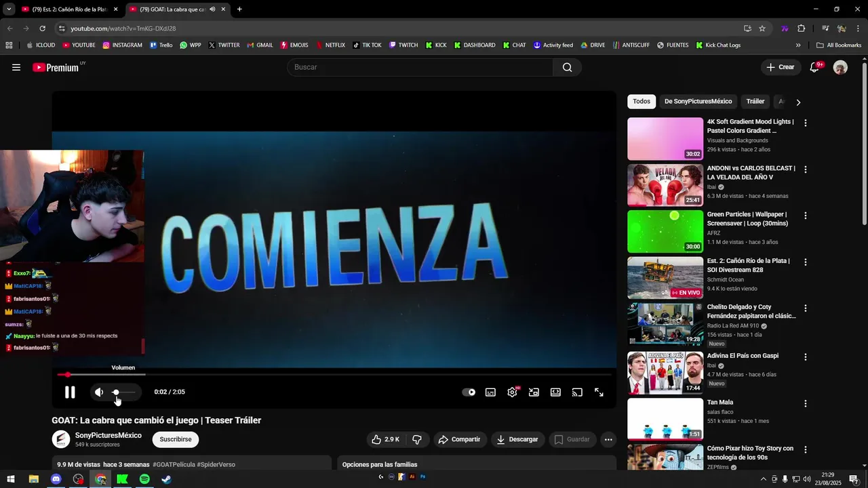This screenshot has width=868, height=488.
Task: Open the YouTube hamburger guide menu
Action: (x=16, y=67)
